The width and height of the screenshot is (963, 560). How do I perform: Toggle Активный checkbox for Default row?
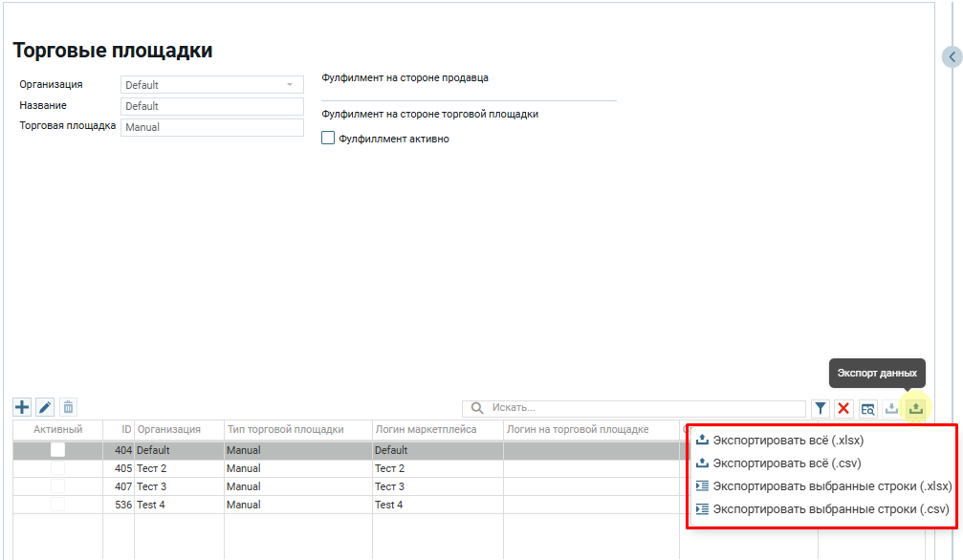[x=58, y=450]
